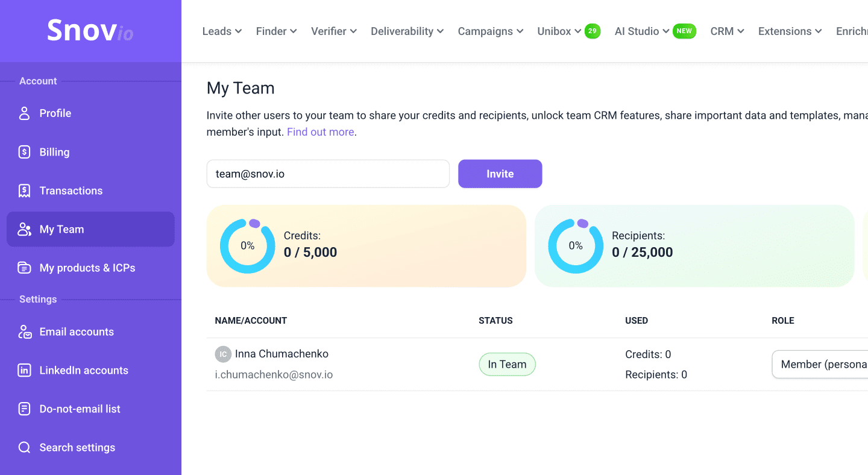Expand the Finder dropdown menu
Image resolution: width=868 pixels, height=475 pixels.
tap(276, 31)
